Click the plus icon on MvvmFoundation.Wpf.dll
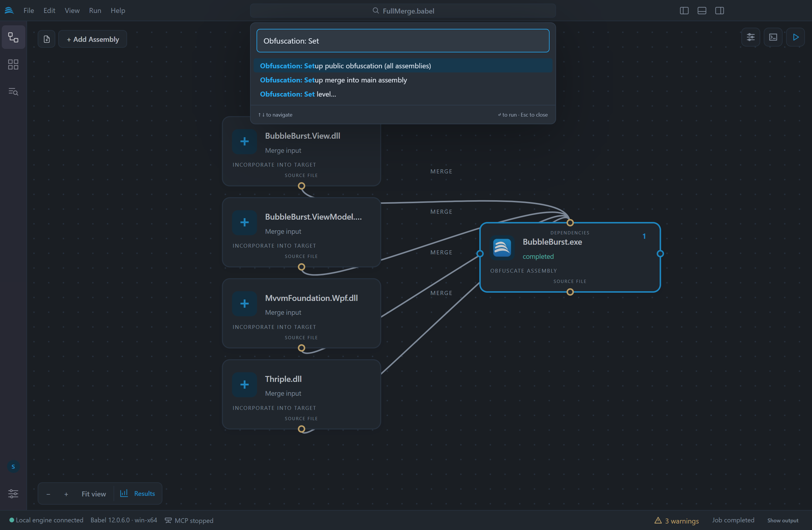Viewport: 812px width, 530px height. 244,304
